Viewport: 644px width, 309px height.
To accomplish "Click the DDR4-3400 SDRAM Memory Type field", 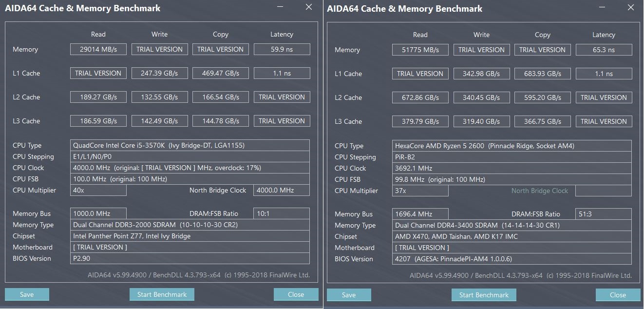I will (x=512, y=225).
